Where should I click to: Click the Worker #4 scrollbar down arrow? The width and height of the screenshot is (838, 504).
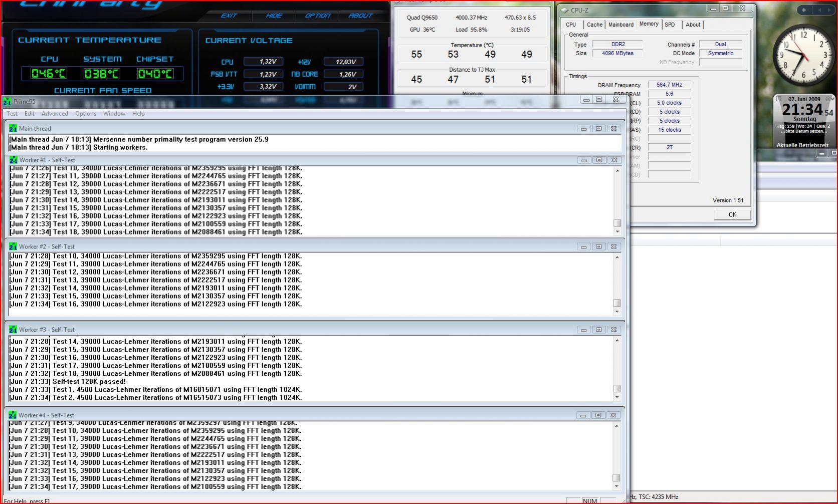(x=616, y=486)
